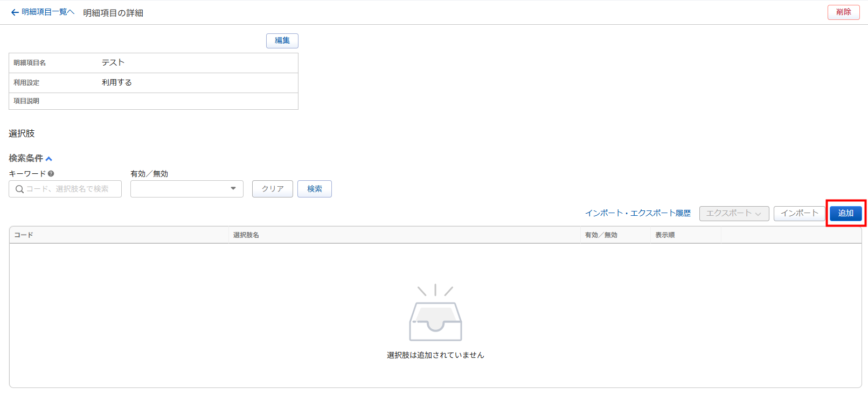Click the コード column header

tap(24, 235)
